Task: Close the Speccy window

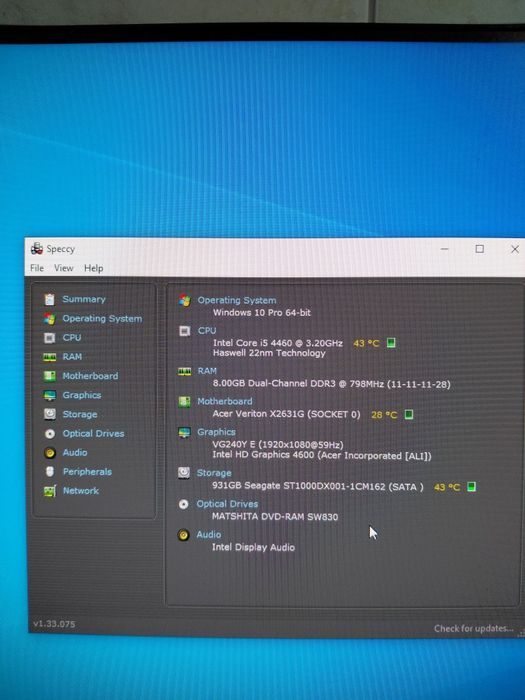Action: [x=515, y=249]
